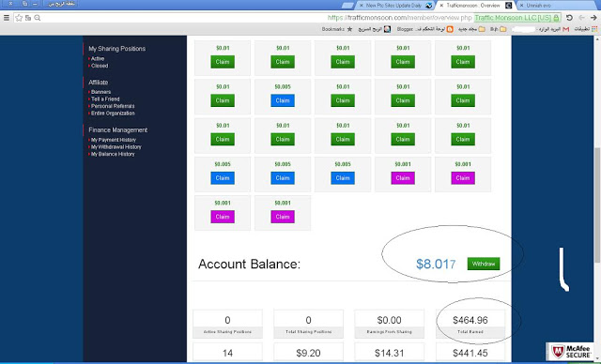Open My Withdrawal History link
This screenshot has height=364, width=601.
click(116, 147)
